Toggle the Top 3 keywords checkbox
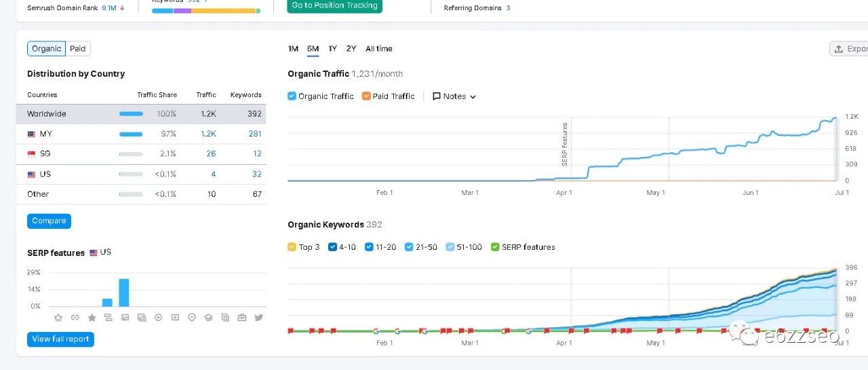868x370 pixels. coord(292,247)
